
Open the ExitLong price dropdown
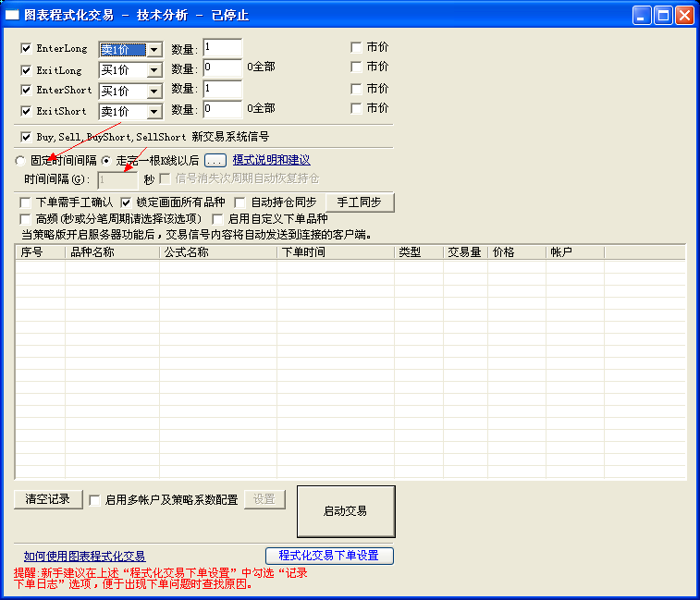[154, 70]
